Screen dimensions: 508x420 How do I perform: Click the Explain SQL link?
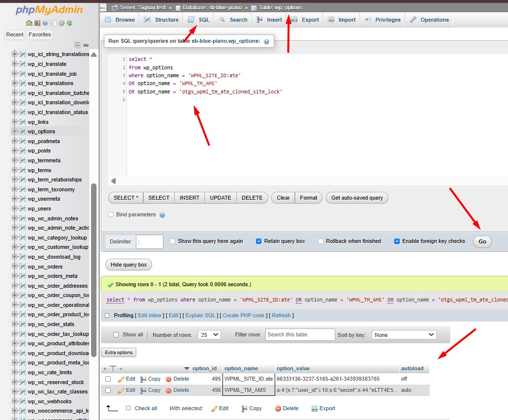200,315
